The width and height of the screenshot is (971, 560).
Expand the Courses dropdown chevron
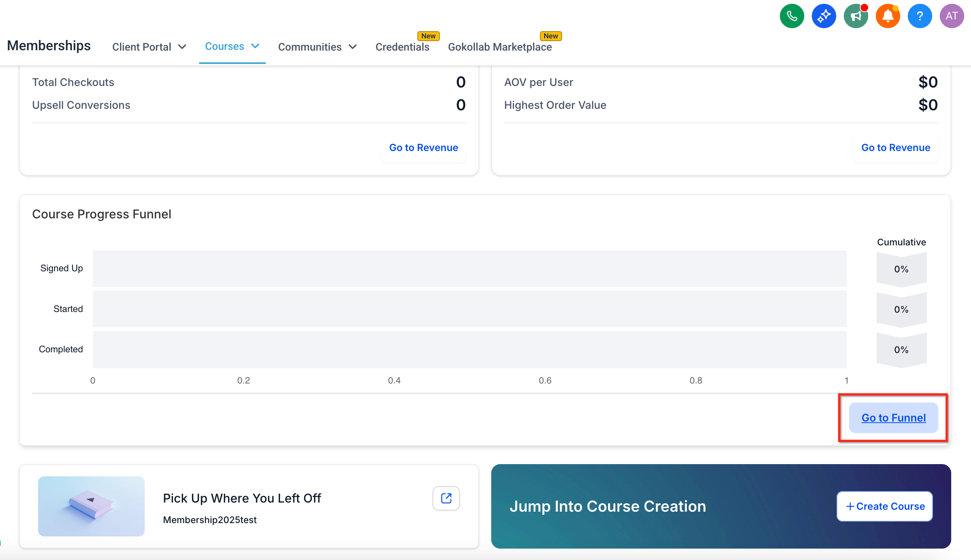tap(255, 46)
